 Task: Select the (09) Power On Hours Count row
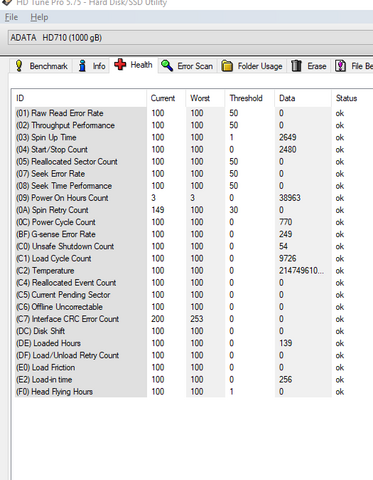(193, 198)
